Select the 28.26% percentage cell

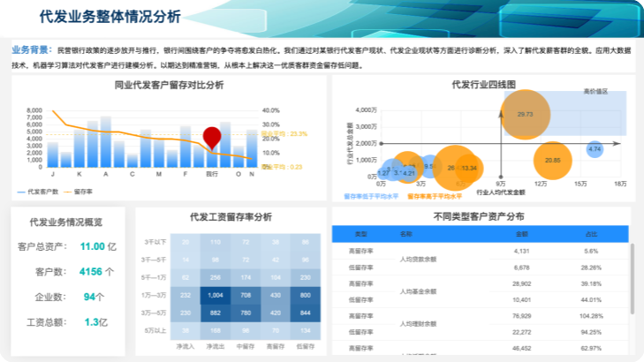591,268
